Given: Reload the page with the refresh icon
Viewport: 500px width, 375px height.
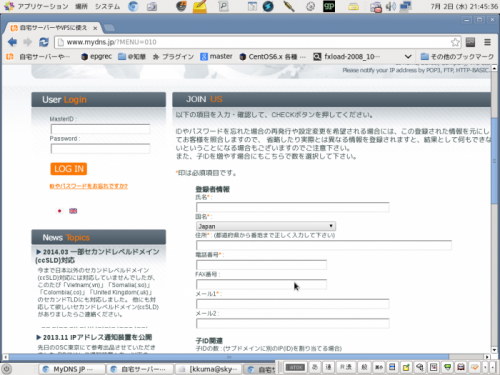Looking at the screenshot, I should 44,42.
